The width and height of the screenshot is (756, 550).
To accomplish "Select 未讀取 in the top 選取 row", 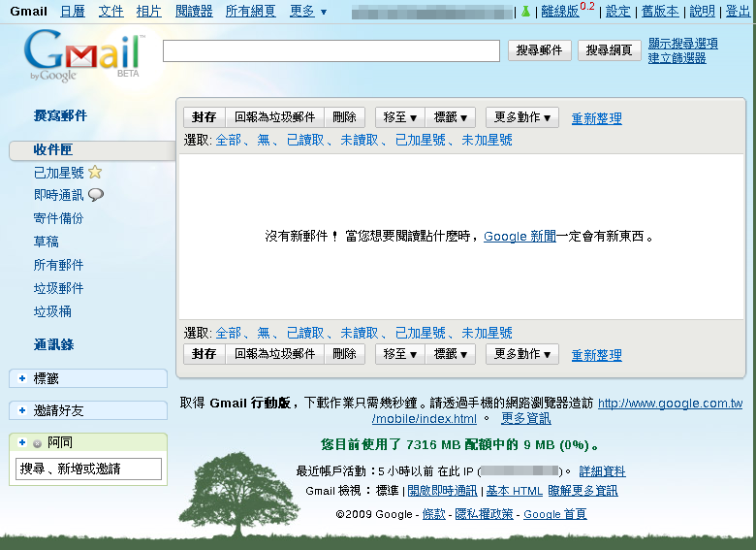I will [x=360, y=140].
